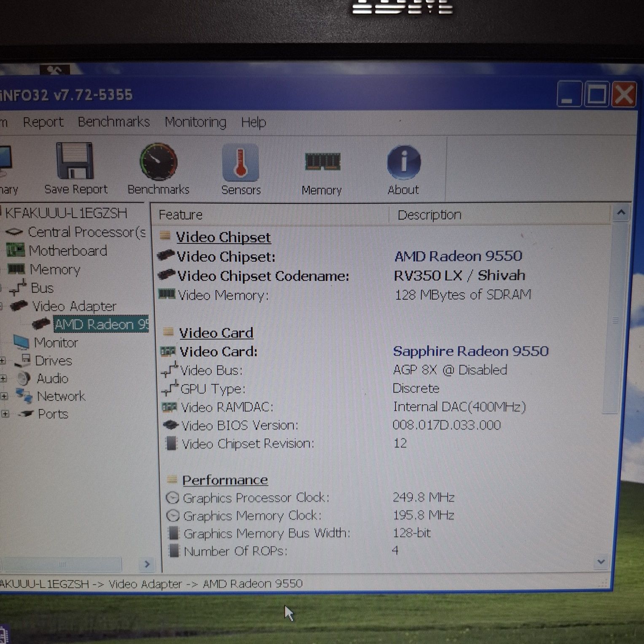Expand the Network tree node
644x644 pixels.
pyautogui.click(x=4, y=396)
